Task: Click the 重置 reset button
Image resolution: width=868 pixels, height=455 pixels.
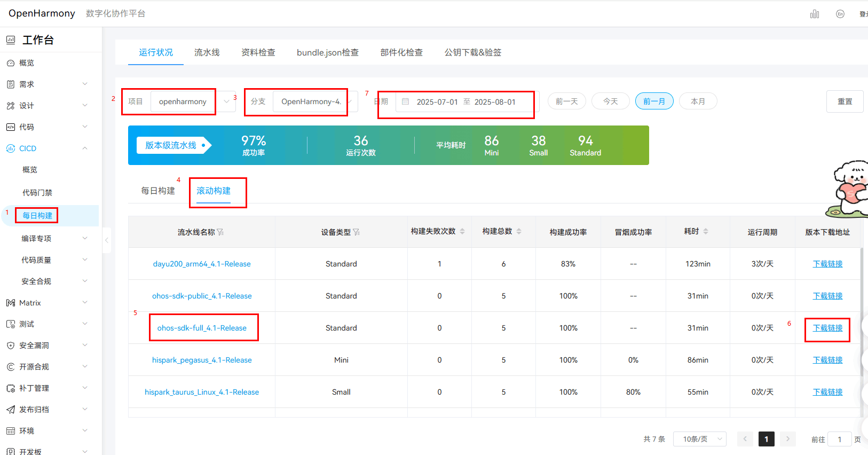Action: point(845,101)
